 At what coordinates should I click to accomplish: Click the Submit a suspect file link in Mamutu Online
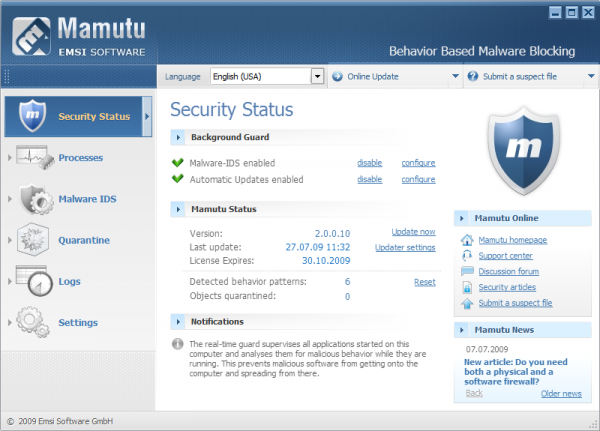tap(515, 303)
